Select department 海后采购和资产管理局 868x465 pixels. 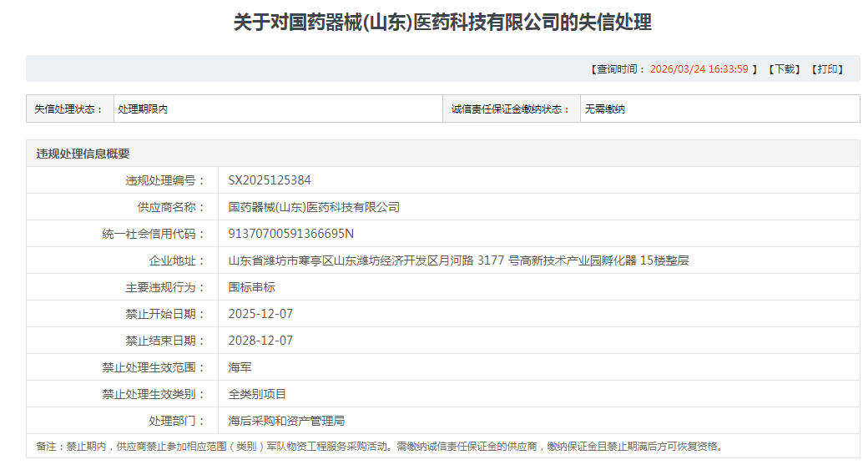click(287, 422)
